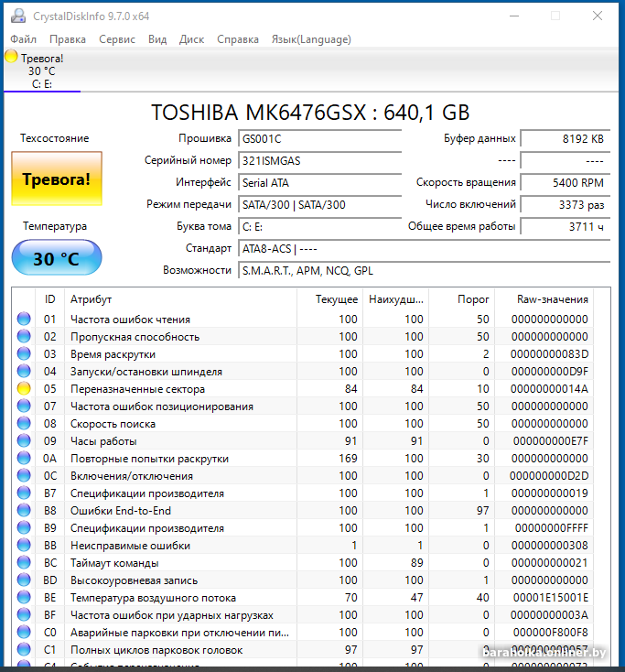Click the ID column header

click(x=49, y=299)
